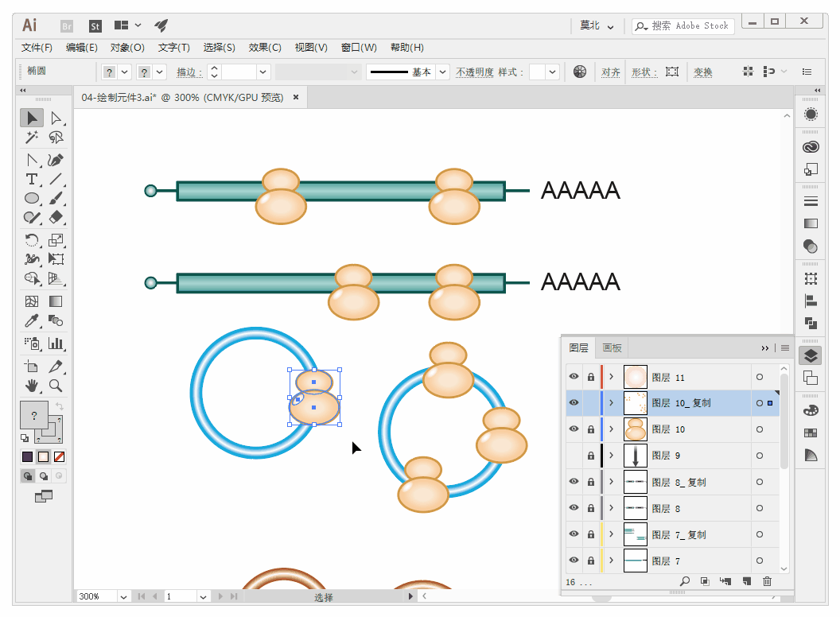840x617 pixels.
Task: Click the 不透明度 opacity link
Action: (x=475, y=72)
